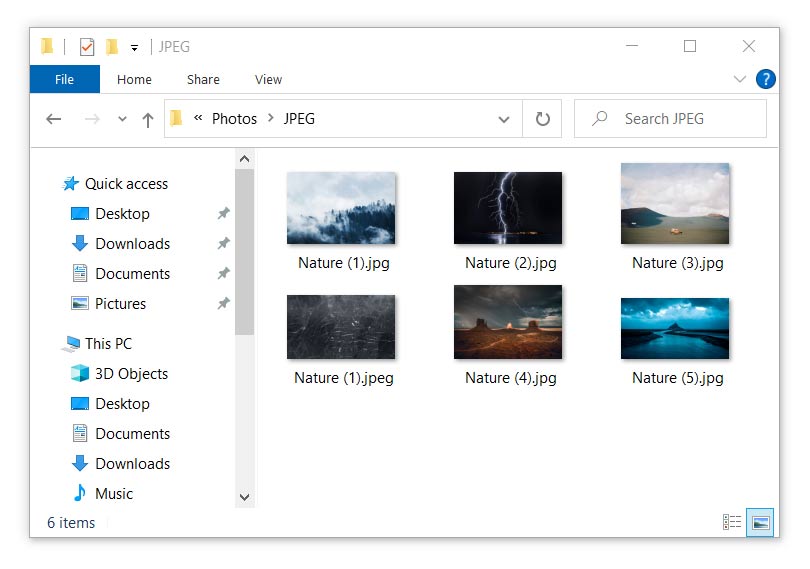Click the pin icon next to the pinned Desktop

coord(223,213)
